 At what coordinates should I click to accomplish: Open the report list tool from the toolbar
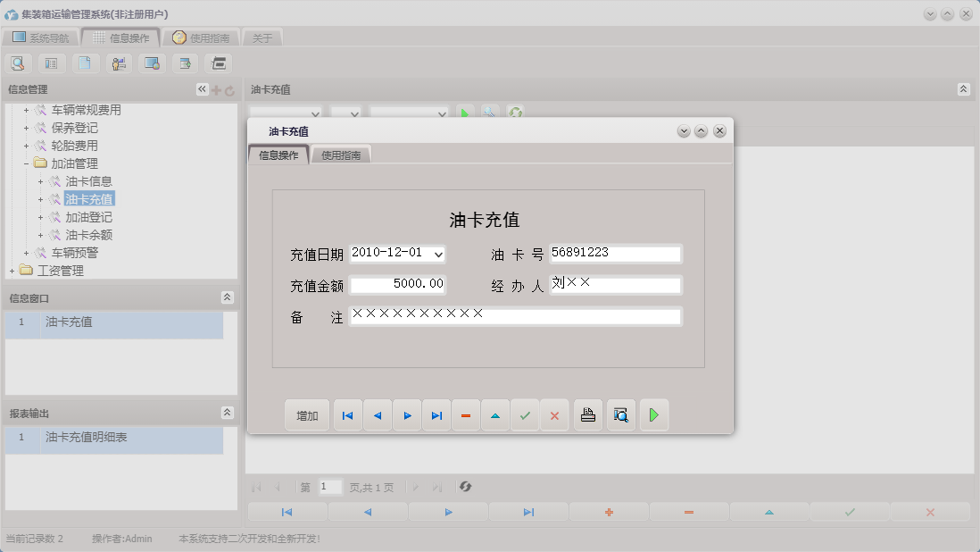pos(49,63)
